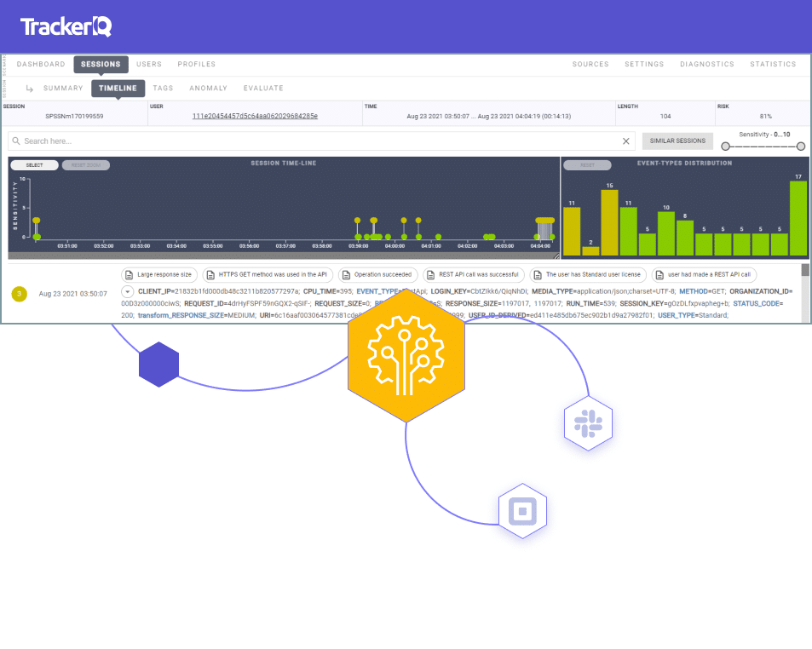The width and height of the screenshot is (812, 649).
Task: Switch to the Profiles tab
Action: (196, 64)
